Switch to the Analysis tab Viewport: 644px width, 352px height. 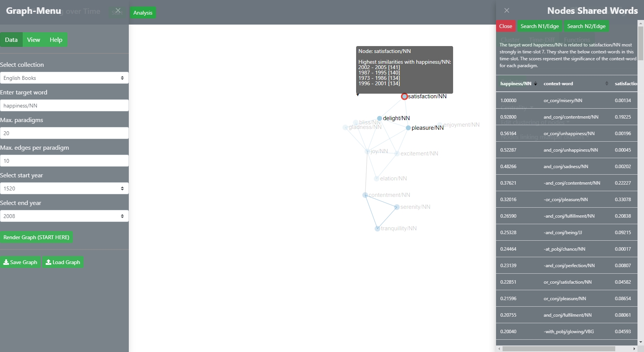point(142,12)
